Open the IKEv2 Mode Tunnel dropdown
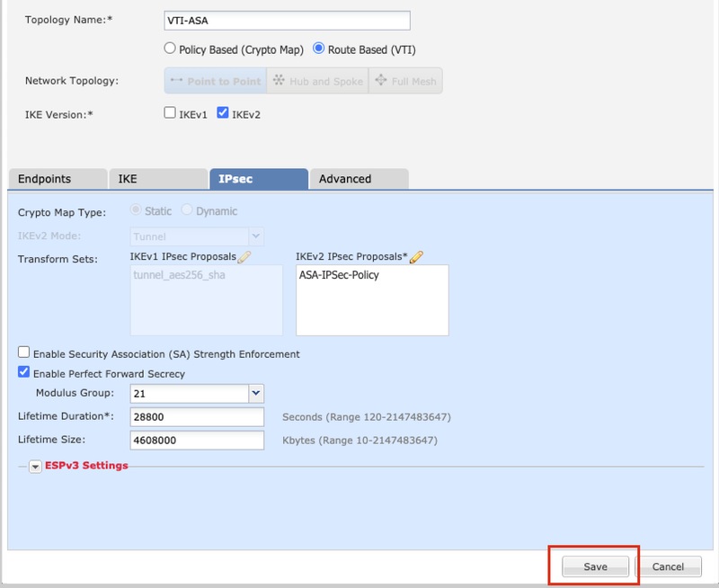719x588 pixels. [256, 236]
